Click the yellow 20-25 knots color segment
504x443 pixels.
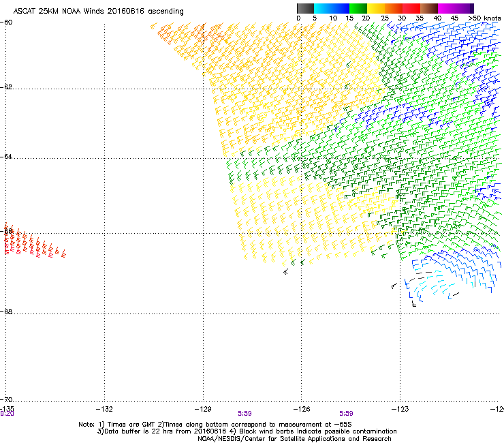click(x=376, y=8)
